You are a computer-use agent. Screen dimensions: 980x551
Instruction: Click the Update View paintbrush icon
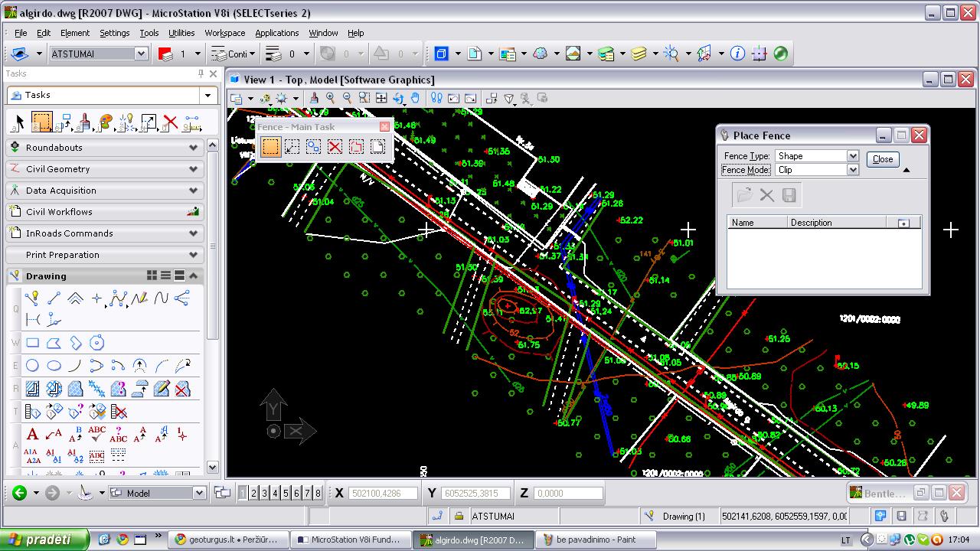coord(314,98)
